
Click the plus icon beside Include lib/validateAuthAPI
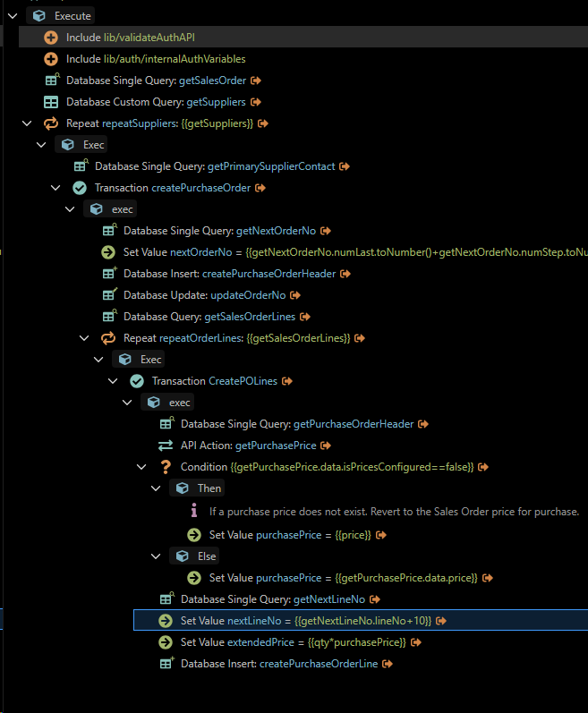[x=52, y=38]
